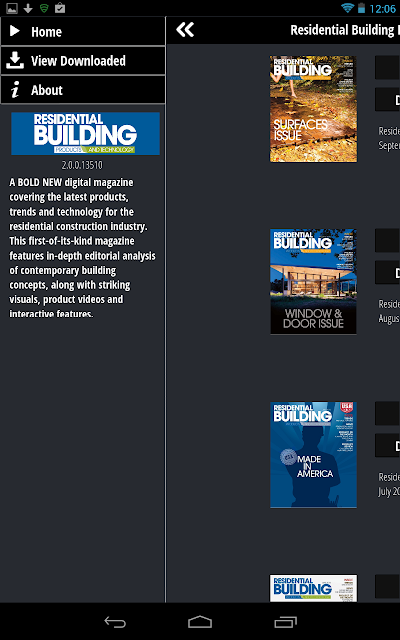Open View Downloaded menu item
This screenshot has width=400, height=640.
click(83, 60)
